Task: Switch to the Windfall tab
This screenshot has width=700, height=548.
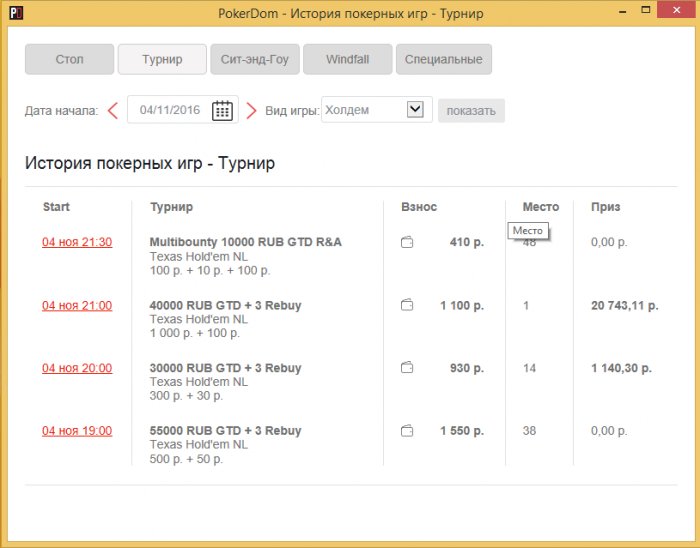Action: [347, 59]
